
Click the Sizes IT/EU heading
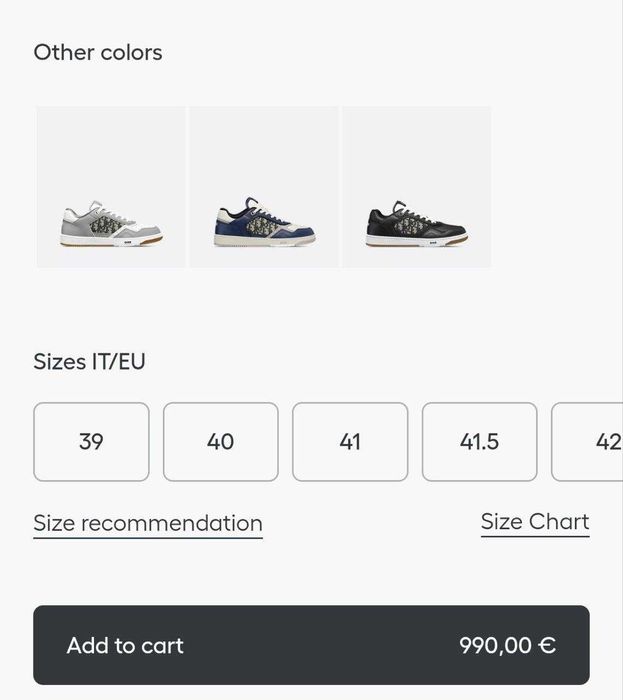click(x=90, y=361)
